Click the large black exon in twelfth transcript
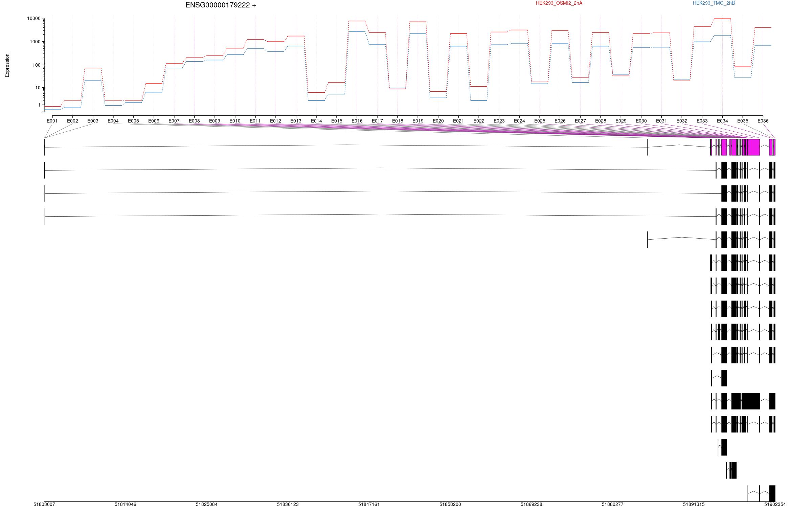This screenshot has width=812, height=511. (751, 401)
